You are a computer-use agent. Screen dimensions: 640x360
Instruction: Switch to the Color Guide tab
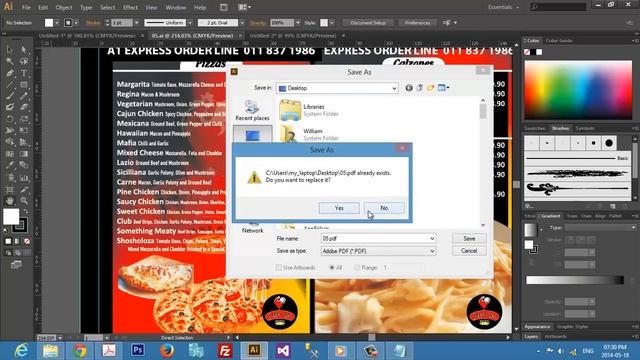coord(559,41)
